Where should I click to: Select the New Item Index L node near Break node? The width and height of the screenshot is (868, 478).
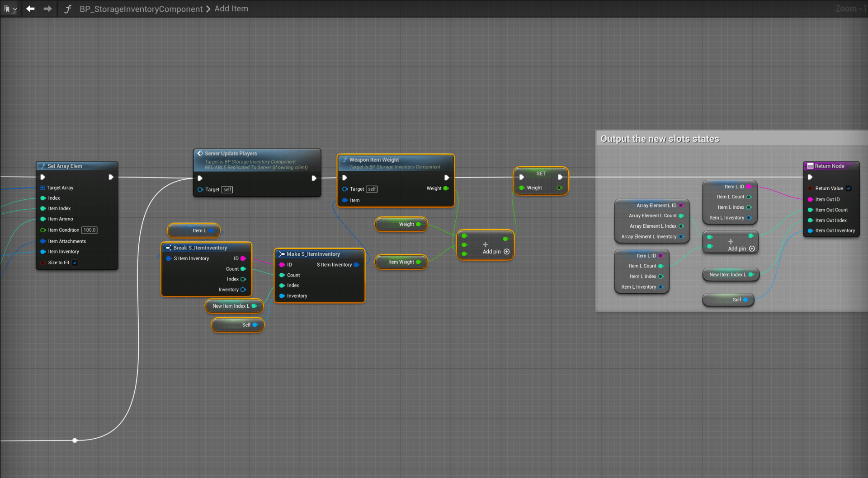(x=234, y=306)
